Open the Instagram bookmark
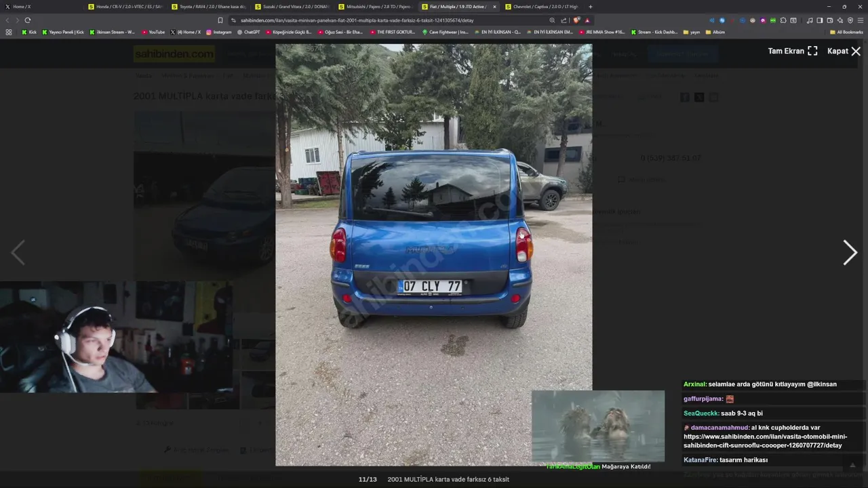 218,32
